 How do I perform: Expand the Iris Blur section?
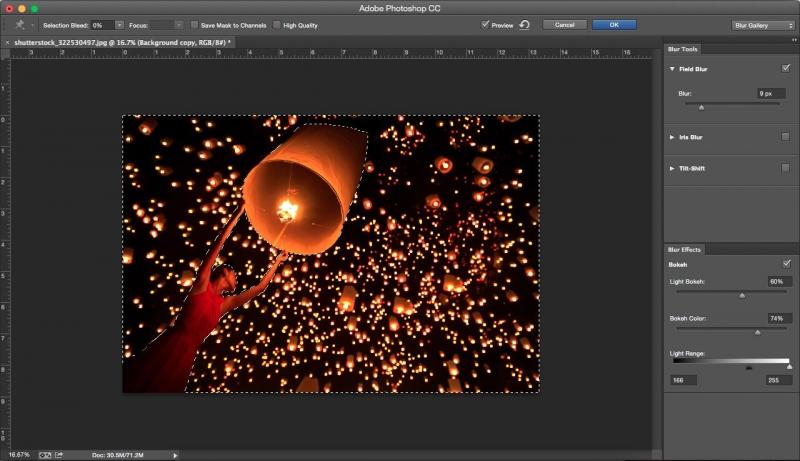click(x=673, y=136)
